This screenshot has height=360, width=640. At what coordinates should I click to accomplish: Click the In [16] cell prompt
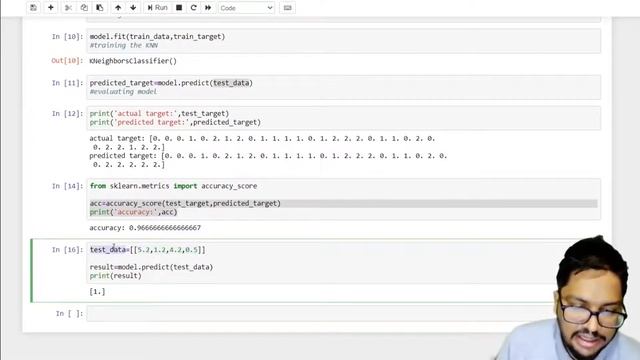pos(67,249)
